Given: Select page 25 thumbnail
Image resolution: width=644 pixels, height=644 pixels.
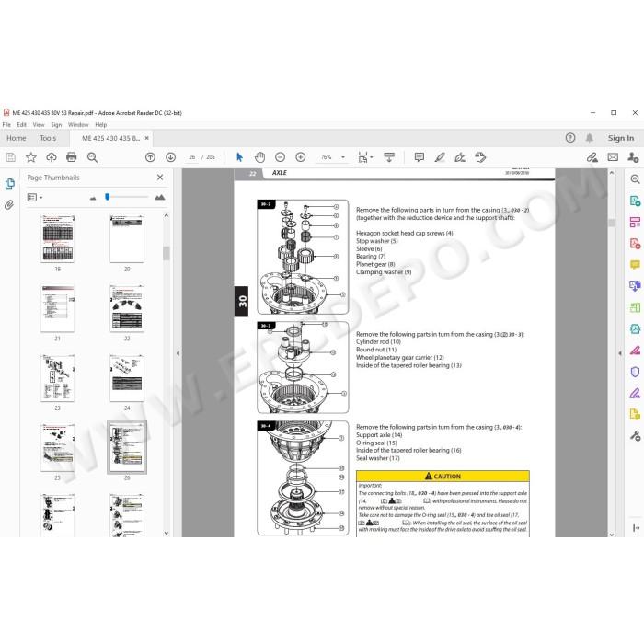Looking at the screenshot, I should (57, 448).
